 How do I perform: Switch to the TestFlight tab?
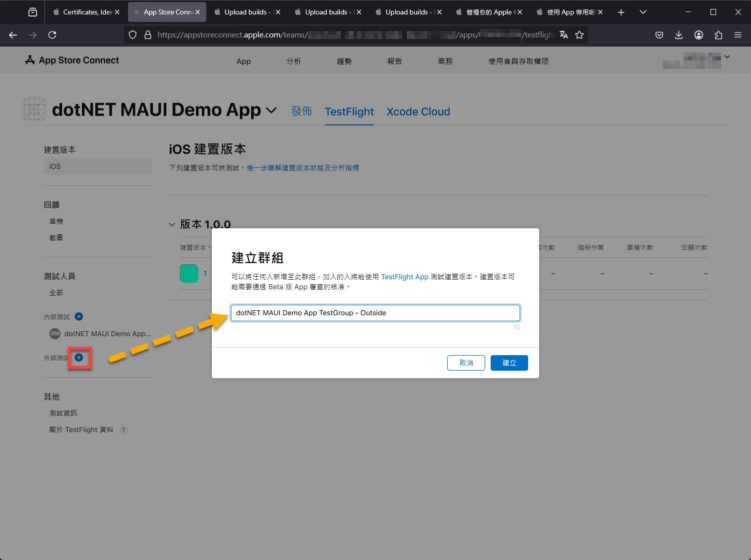[349, 112]
